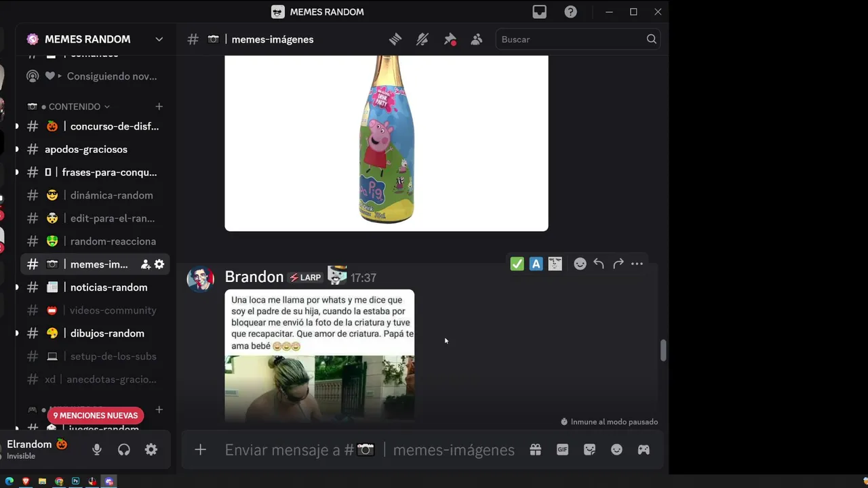The width and height of the screenshot is (868, 488).
Task: Open Edge browser in taskbar
Action: point(9,481)
